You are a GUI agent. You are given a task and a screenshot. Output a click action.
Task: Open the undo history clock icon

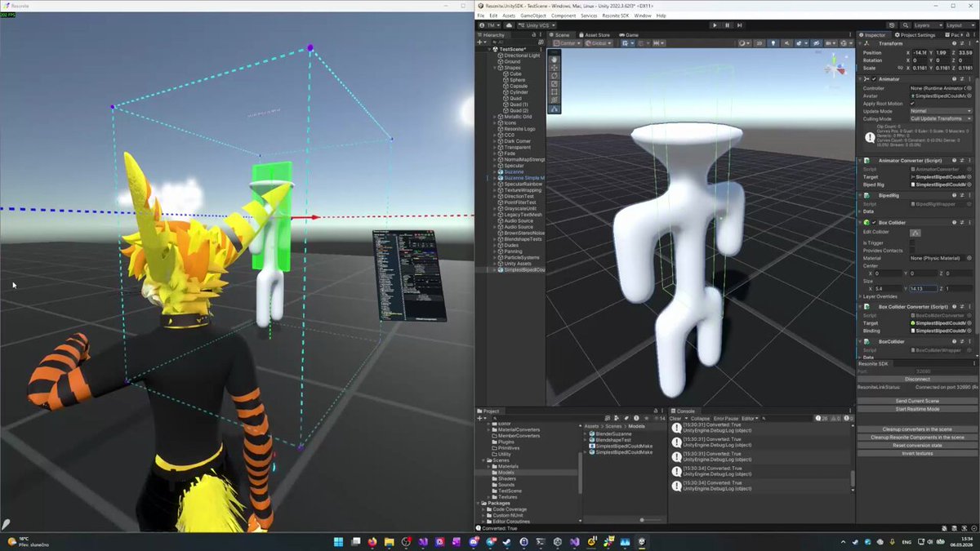coord(893,25)
